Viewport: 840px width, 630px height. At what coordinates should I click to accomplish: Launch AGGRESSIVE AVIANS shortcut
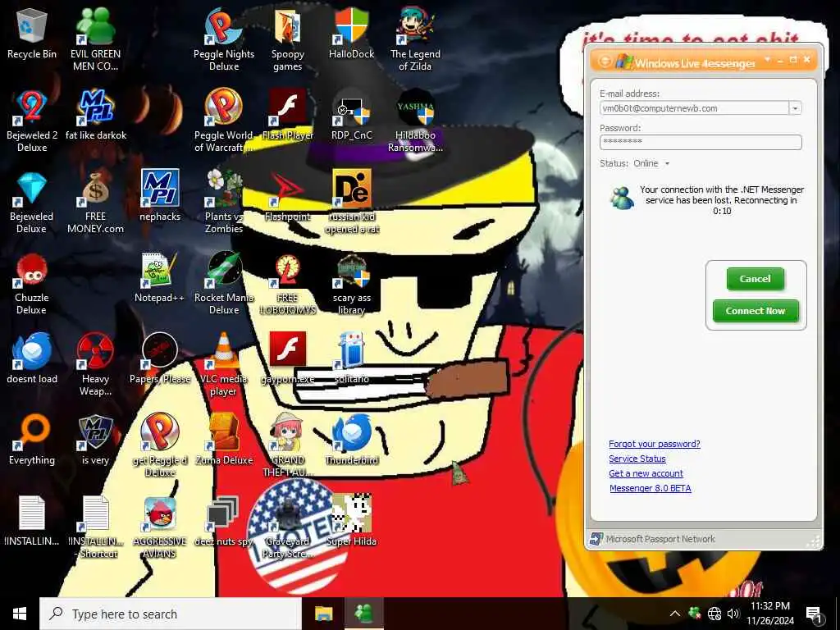(x=160, y=527)
